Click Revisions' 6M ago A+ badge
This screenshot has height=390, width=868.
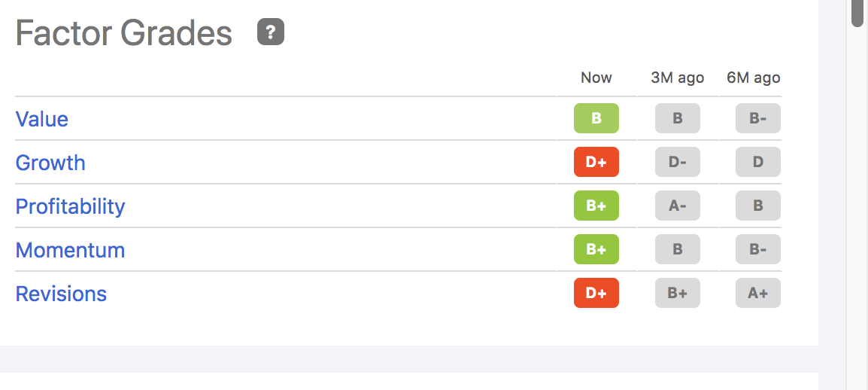[x=758, y=293]
